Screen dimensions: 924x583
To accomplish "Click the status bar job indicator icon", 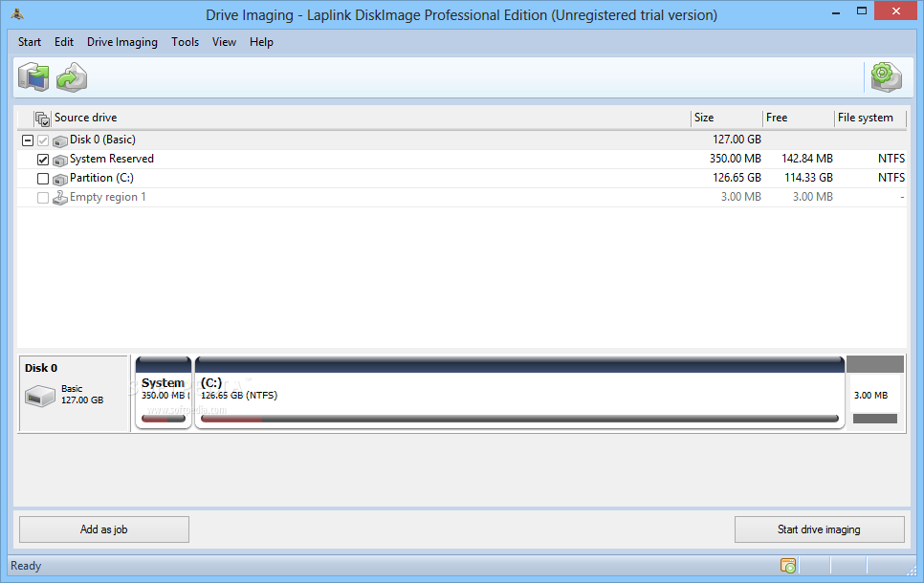I will [x=788, y=566].
